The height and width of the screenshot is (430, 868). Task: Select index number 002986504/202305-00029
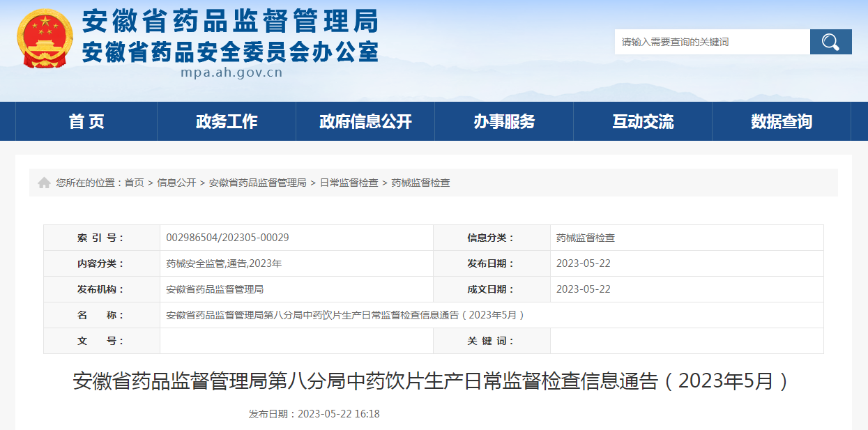pyautogui.click(x=227, y=238)
